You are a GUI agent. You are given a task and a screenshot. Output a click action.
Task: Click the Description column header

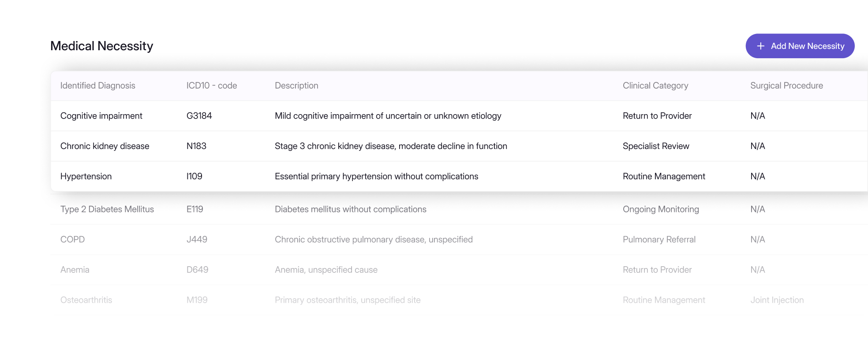296,85
